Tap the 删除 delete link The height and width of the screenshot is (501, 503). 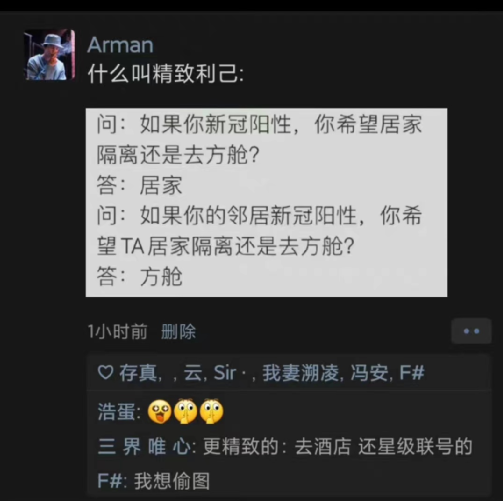178,332
